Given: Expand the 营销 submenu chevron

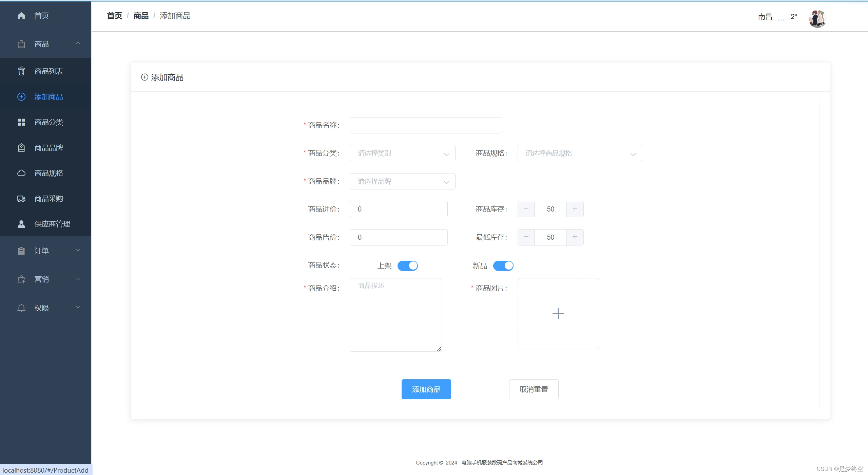Looking at the screenshot, I should [78, 279].
